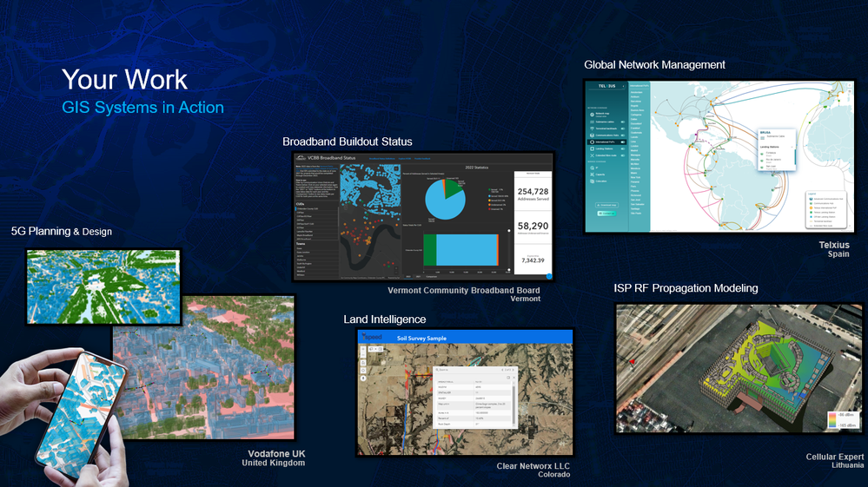
Task: Click the 254,728 Addresses Served indicator
Action: point(533,194)
